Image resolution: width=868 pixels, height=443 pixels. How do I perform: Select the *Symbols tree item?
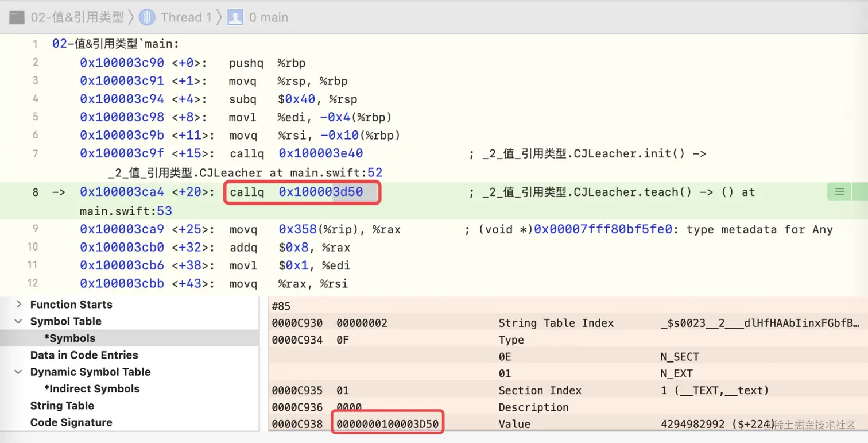point(70,338)
